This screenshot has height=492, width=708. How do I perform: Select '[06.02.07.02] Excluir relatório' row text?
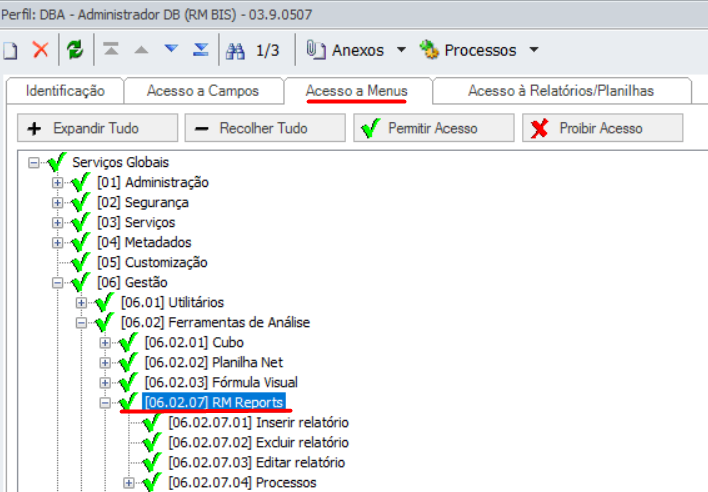[258, 442]
